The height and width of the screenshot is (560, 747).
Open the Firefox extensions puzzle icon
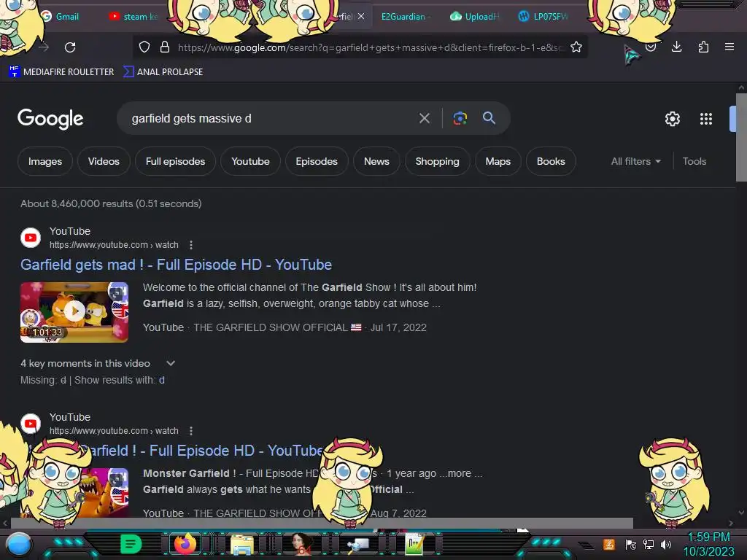pos(703,47)
